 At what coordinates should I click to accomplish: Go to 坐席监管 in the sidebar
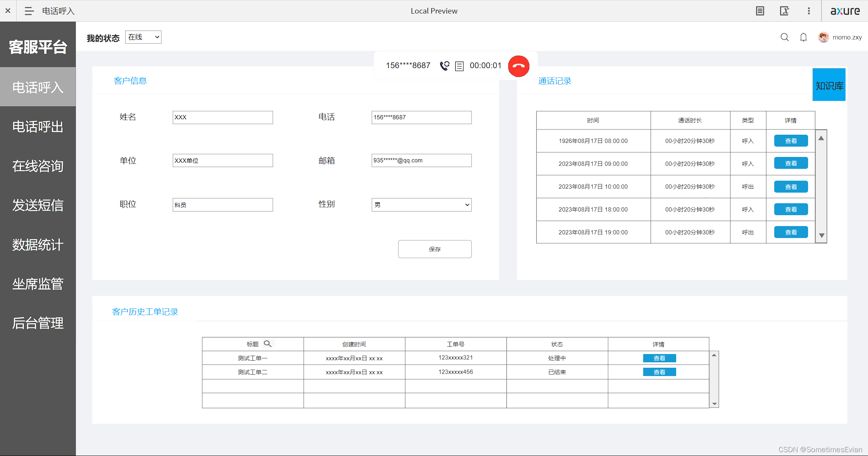[38, 284]
